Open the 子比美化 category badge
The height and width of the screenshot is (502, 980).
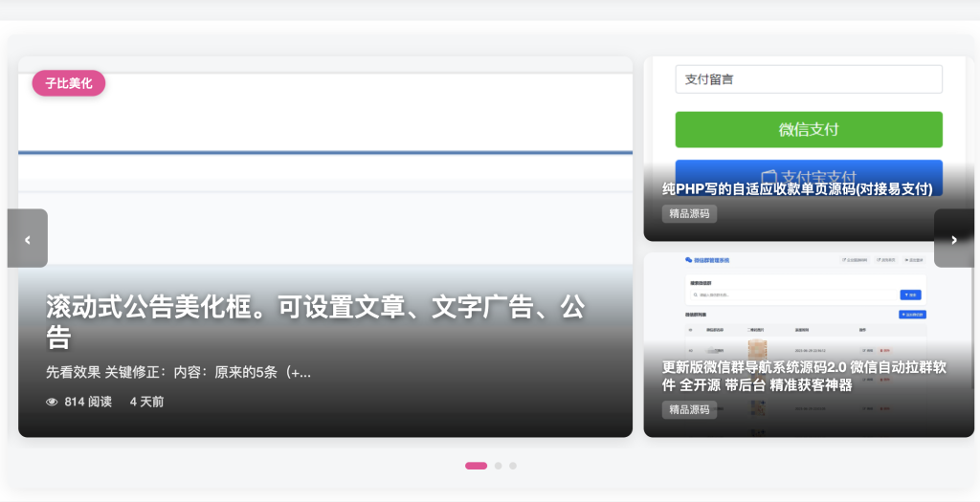[69, 83]
